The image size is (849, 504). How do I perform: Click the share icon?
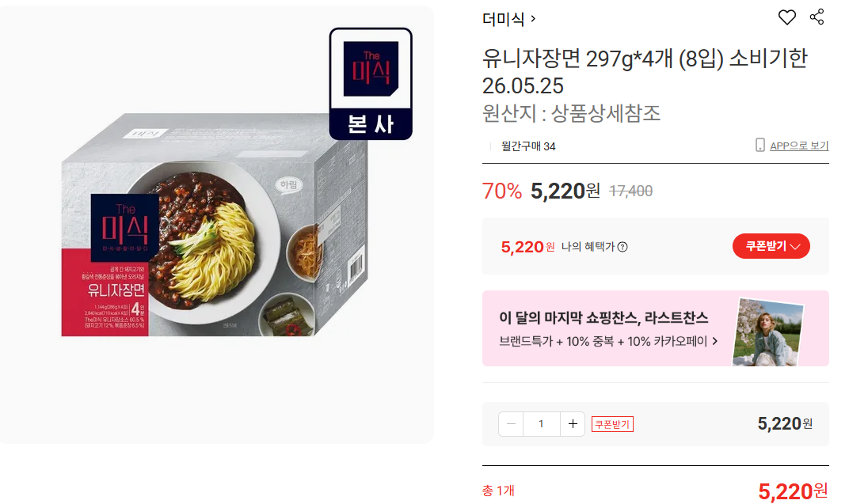point(817,17)
